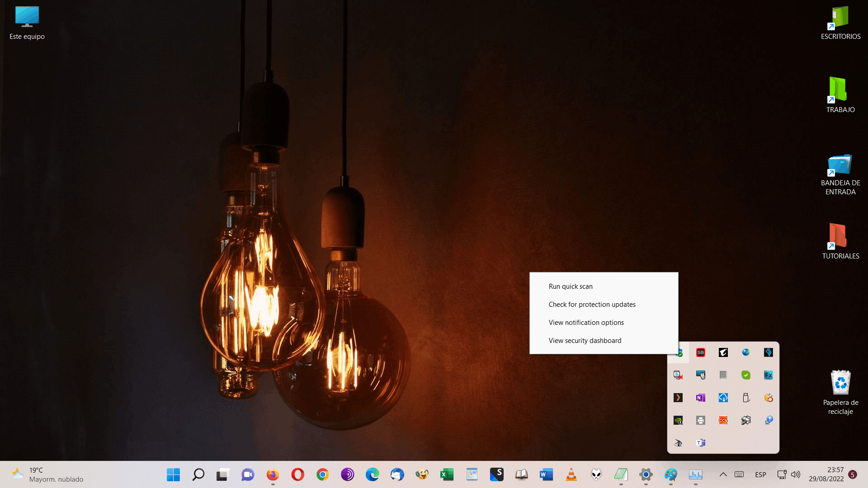868x488 pixels.
Task: Open Microsoft Teams tray icon
Action: click(x=700, y=443)
